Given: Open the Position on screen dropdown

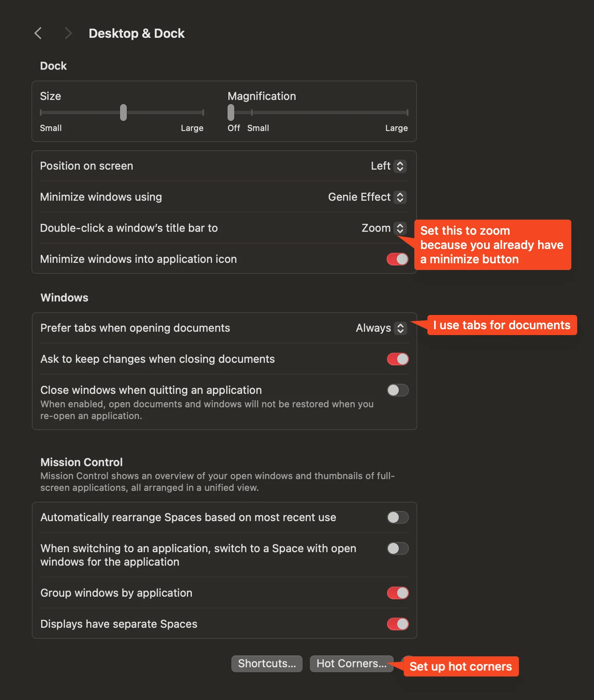Looking at the screenshot, I should 388,166.
